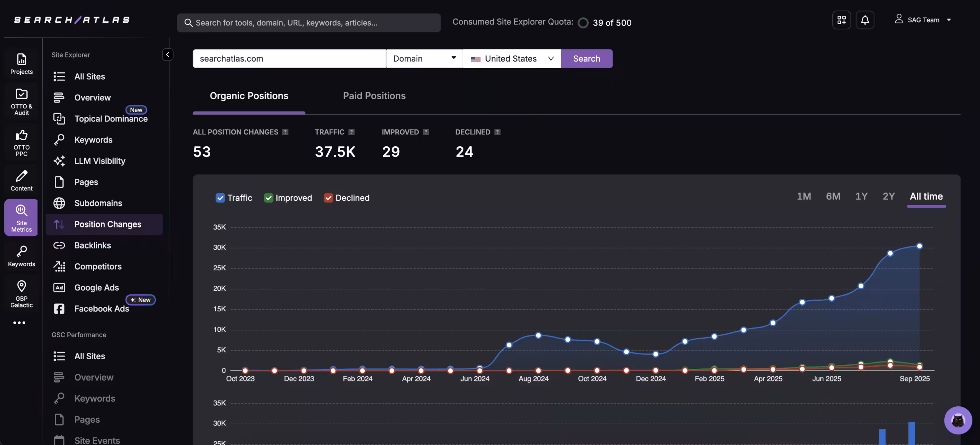Open the OTTO & Audit sidebar icon
Image resolution: width=980 pixels, height=445 pixels.
21,94
